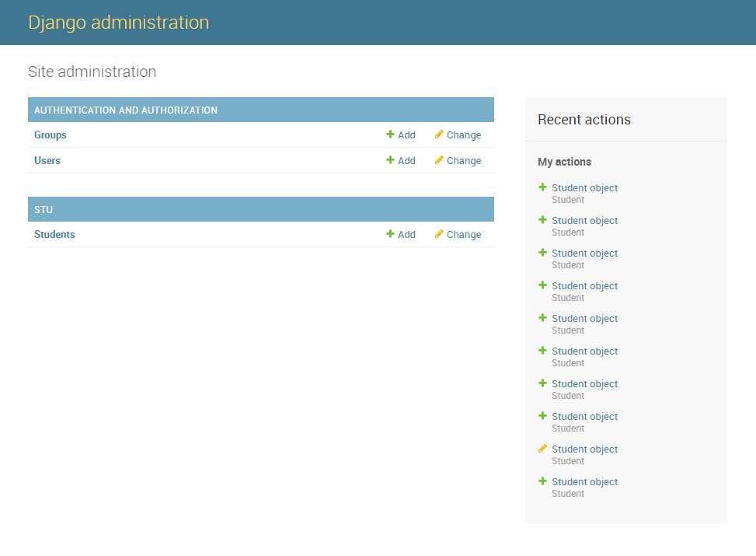Open the Groups model link
Viewport: 756px width, 556px height.
[x=51, y=135]
